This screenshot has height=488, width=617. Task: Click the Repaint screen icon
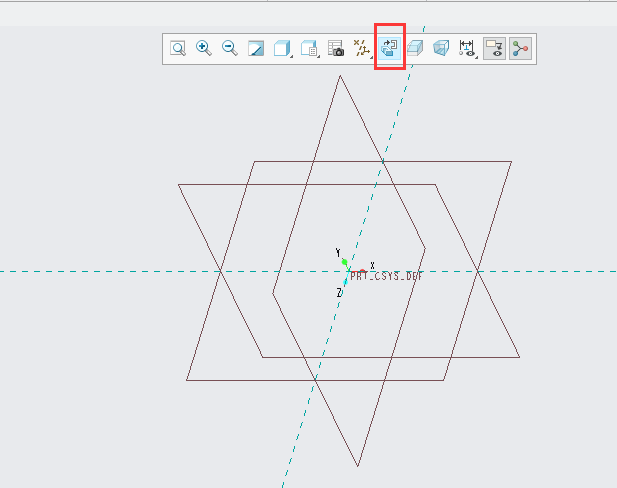tap(256, 49)
